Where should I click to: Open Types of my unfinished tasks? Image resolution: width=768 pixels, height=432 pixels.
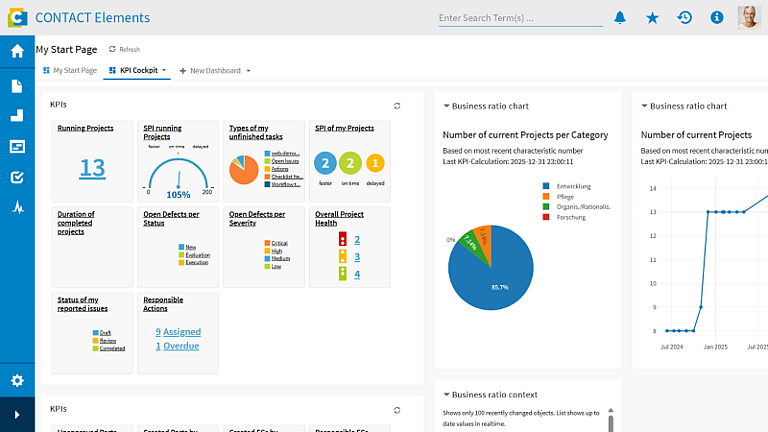pos(256,132)
